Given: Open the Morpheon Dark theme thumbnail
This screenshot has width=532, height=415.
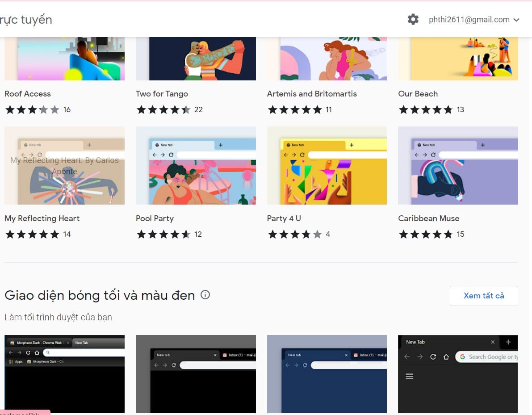Looking at the screenshot, I should (x=64, y=374).
